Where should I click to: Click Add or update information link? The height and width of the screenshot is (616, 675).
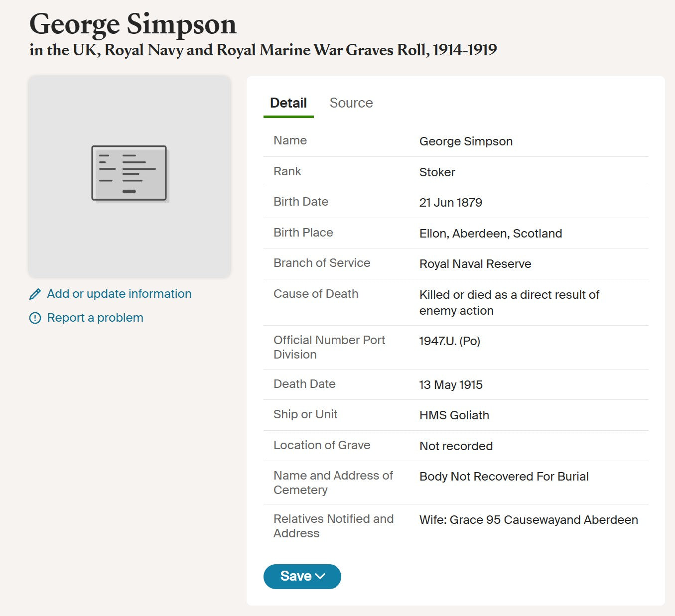[119, 294]
